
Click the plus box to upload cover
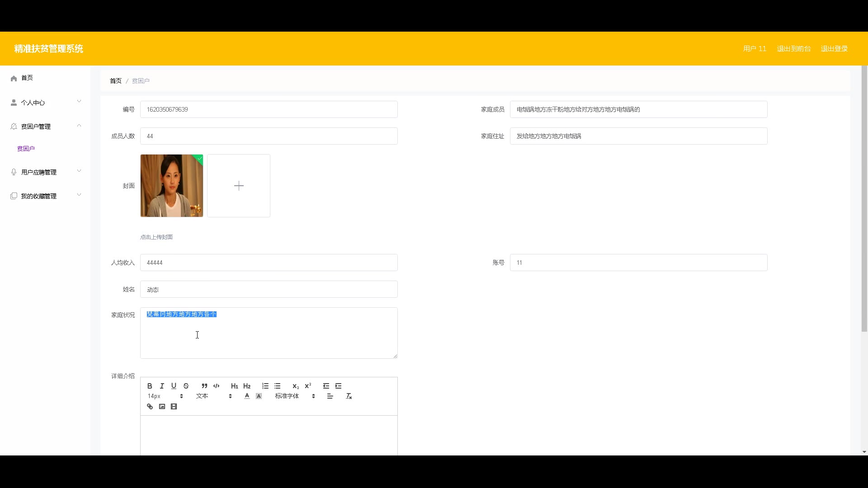point(239,186)
